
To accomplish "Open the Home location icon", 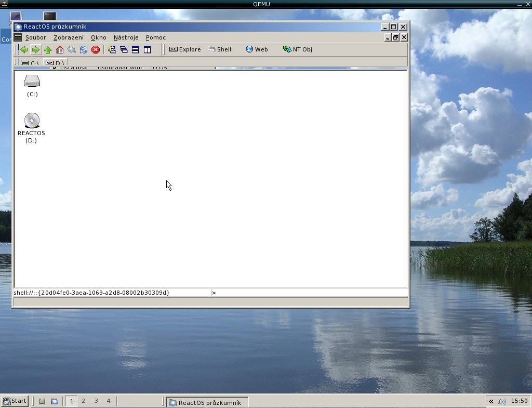I will pyautogui.click(x=60, y=49).
